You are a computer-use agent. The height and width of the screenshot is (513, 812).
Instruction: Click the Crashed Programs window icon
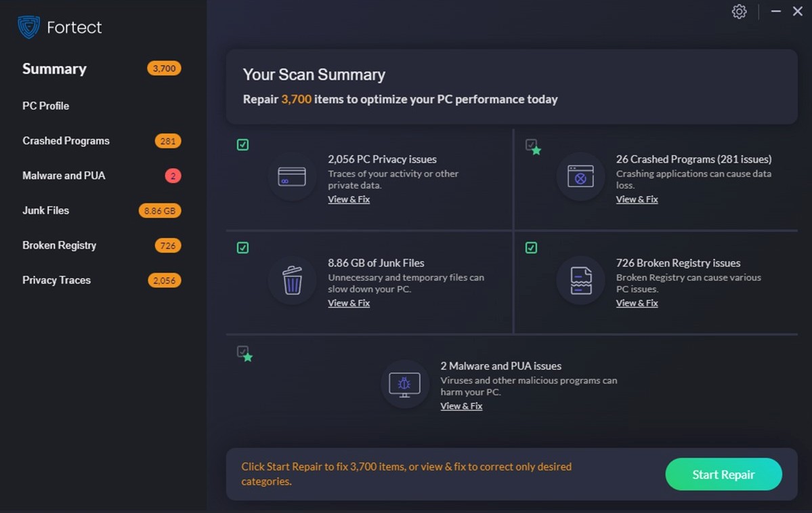(580, 177)
